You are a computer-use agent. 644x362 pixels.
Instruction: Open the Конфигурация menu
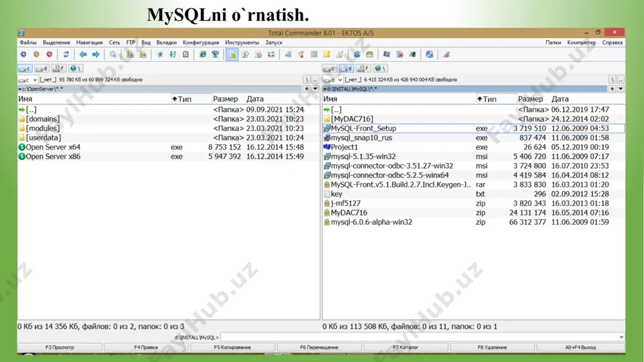[x=201, y=43]
